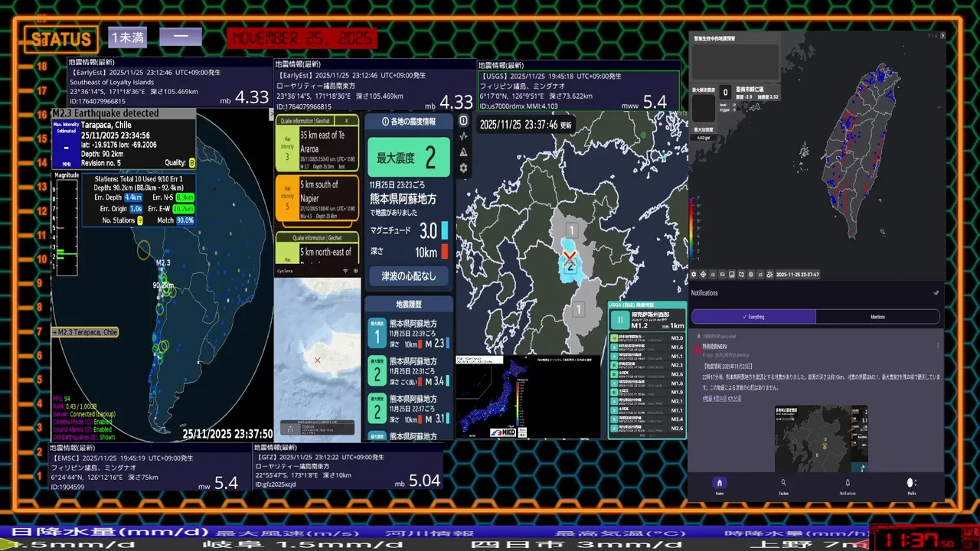The width and height of the screenshot is (980, 551).
Task: Click cyan magnitude color bar beside 3.0
Action: click(445, 230)
